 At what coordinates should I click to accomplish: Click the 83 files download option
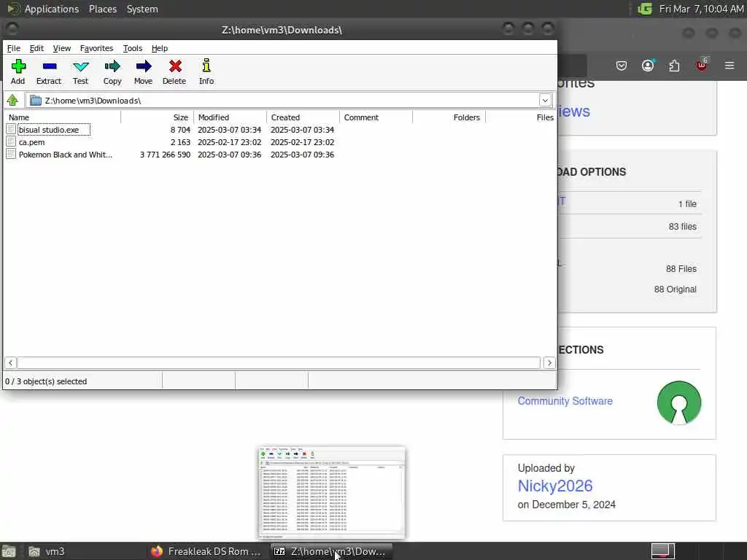tap(682, 227)
